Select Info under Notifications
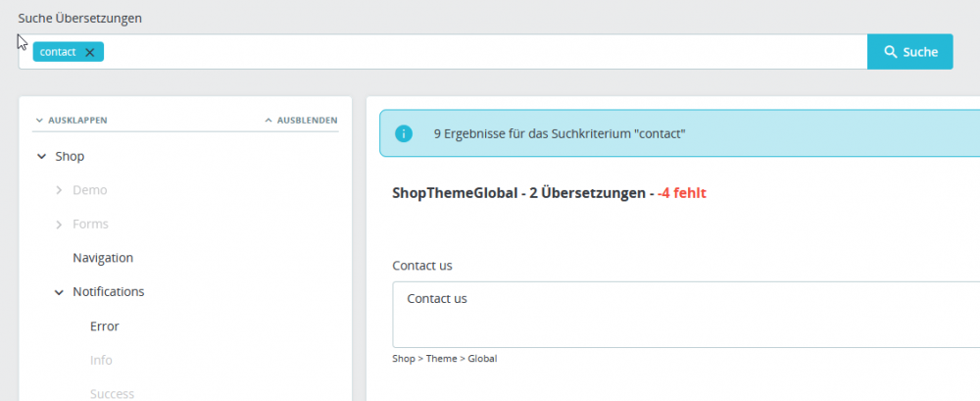The width and height of the screenshot is (980, 401). [x=101, y=360]
